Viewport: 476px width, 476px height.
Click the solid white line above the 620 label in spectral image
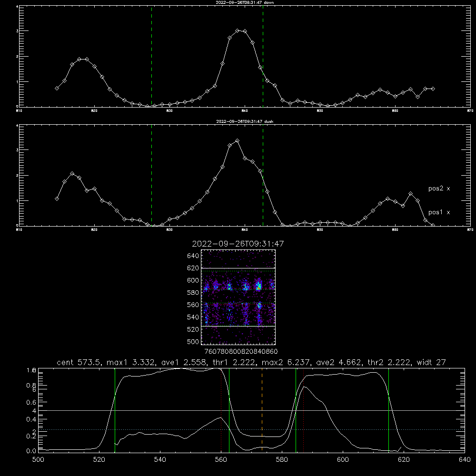[x=238, y=268]
